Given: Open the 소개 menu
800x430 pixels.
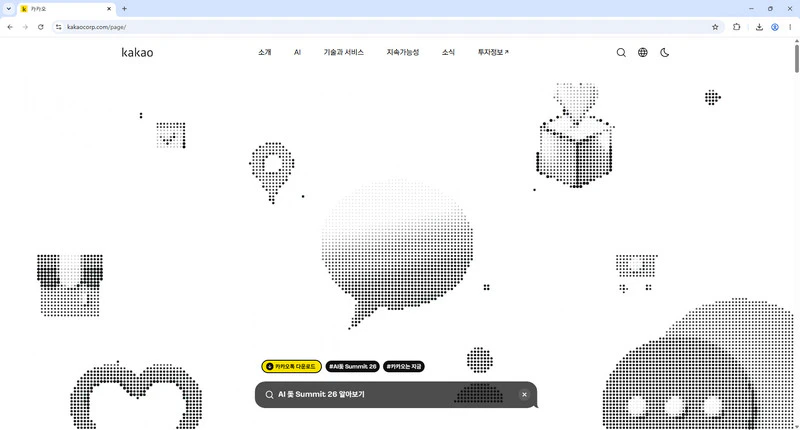Looking at the screenshot, I should click(x=265, y=52).
